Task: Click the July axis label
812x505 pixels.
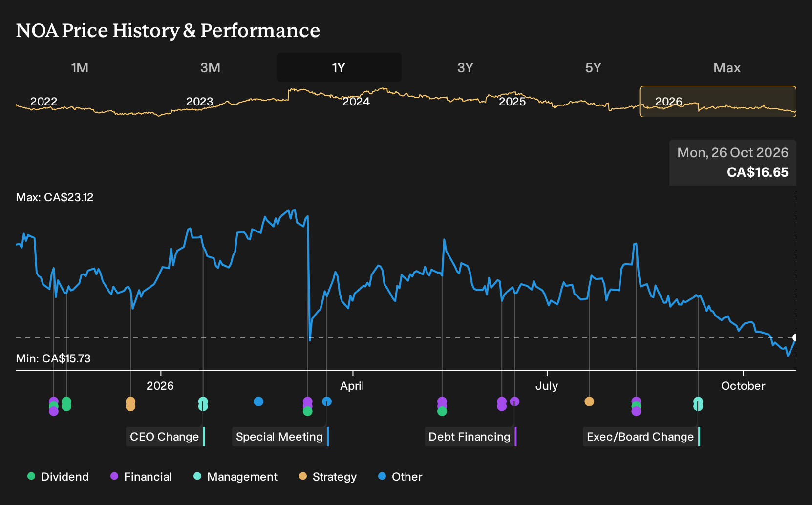Action: [547, 386]
